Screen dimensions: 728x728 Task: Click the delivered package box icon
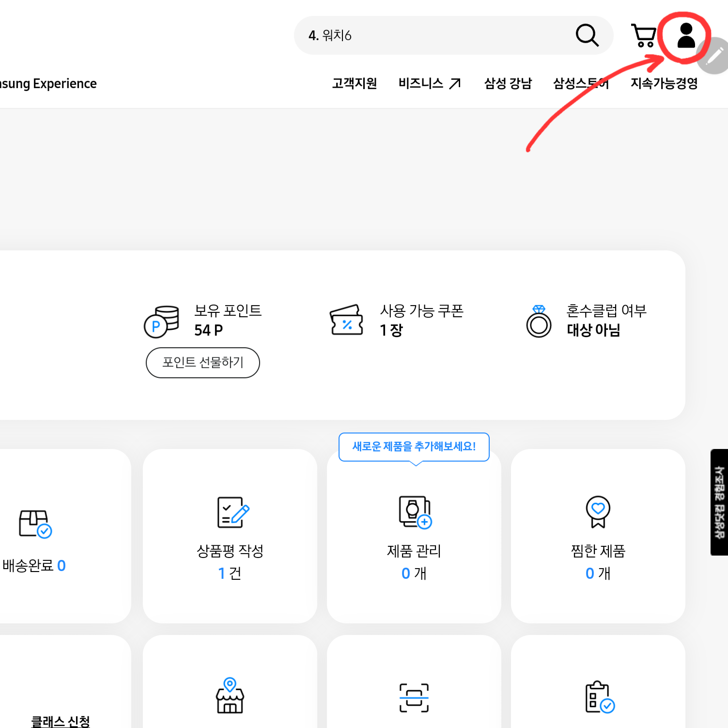35,524
